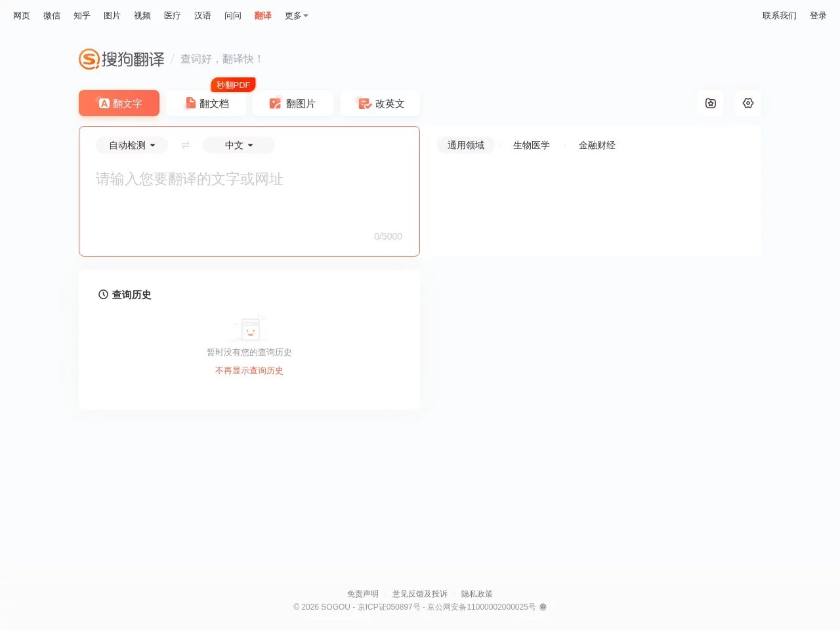Click the swap languages arrows control
Image resolution: width=840 pixels, height=630 pixels.
[186, 145]
